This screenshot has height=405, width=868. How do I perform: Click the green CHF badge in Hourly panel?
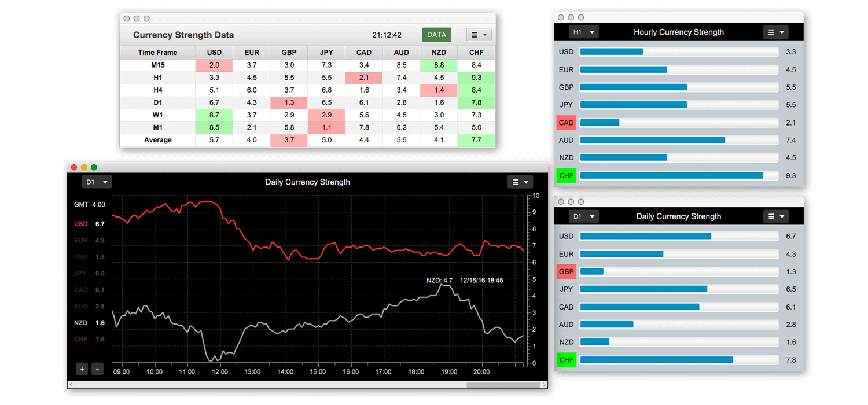pos(566,175)
